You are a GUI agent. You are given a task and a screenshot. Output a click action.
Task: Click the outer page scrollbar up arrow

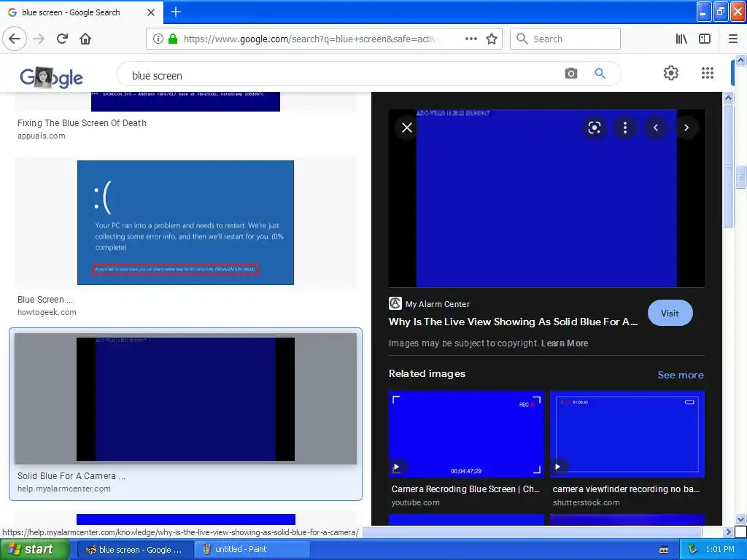coord(740,60)
